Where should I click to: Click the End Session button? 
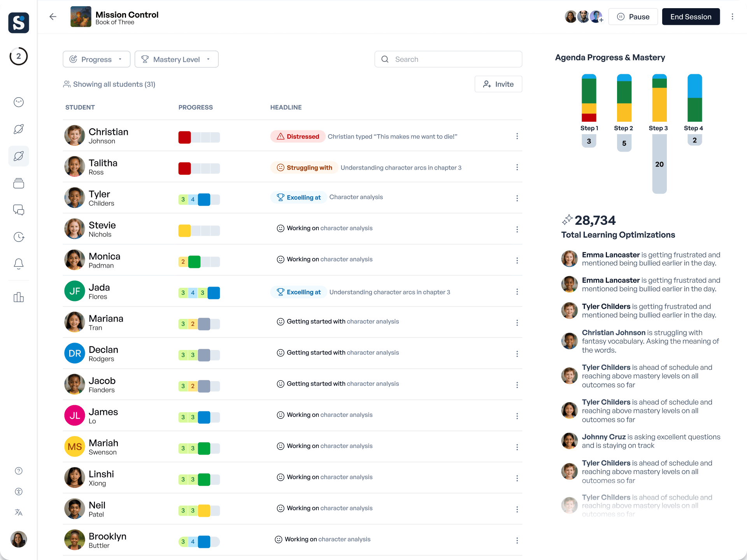(x=691, y=17)
